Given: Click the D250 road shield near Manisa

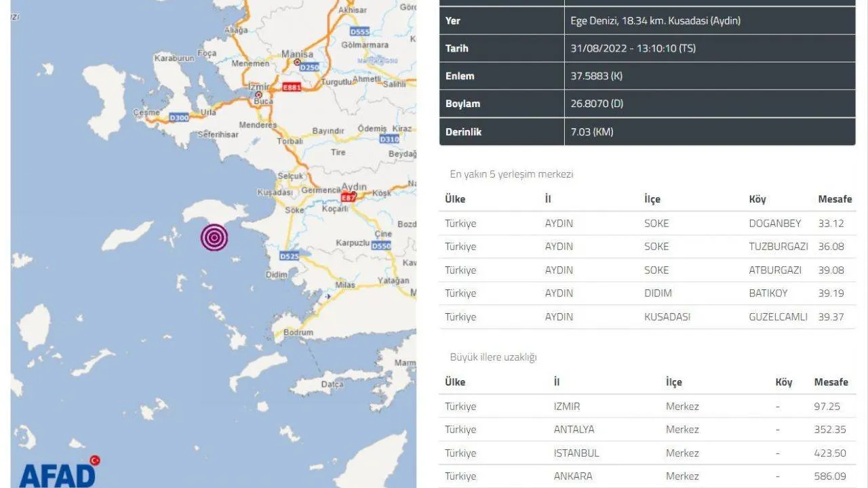Looking at the screenshot, I should [x=309, y=67].
